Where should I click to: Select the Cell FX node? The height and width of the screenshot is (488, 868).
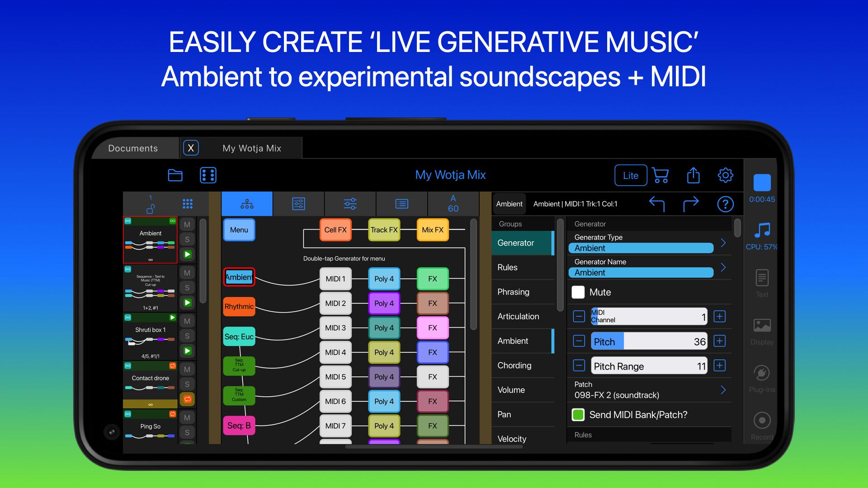(x=335, y=230)
